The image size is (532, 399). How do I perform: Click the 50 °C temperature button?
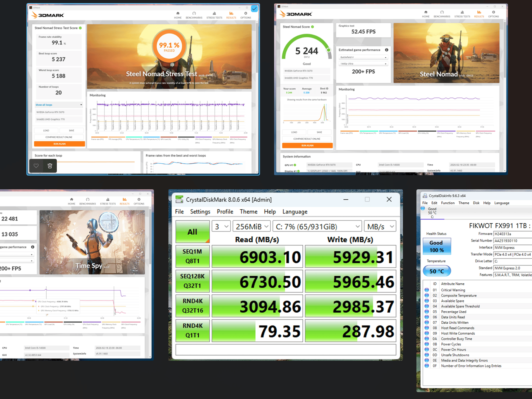[x=437, y=271]
